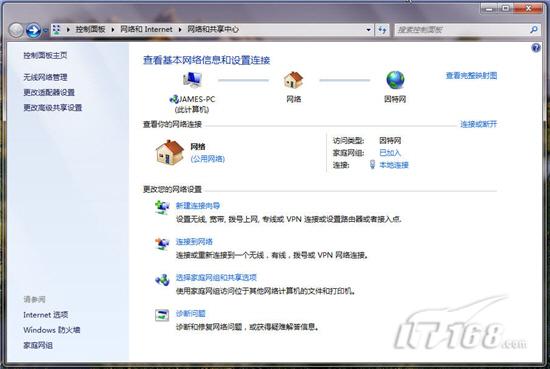The image size is (550, 369).
Task: Select the 控制面板 breadcrumb
Action: pyautogui.click(x=90, y=29)
